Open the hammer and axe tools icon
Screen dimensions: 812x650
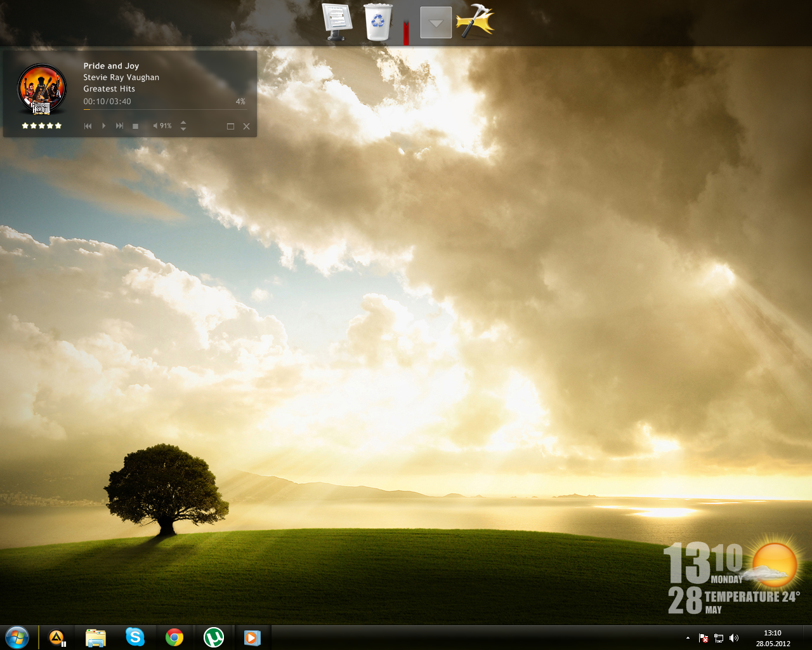(475, 21)
